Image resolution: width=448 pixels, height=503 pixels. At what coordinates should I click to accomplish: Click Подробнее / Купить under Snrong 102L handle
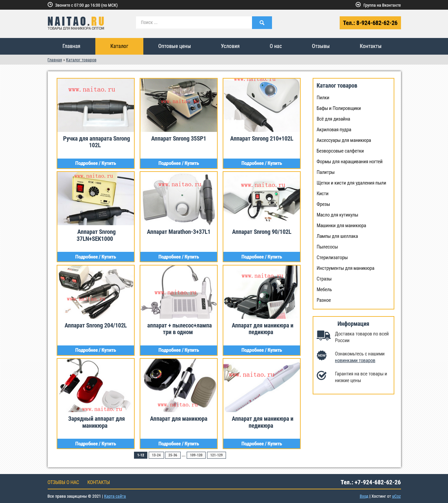click(x=96, y=163)
